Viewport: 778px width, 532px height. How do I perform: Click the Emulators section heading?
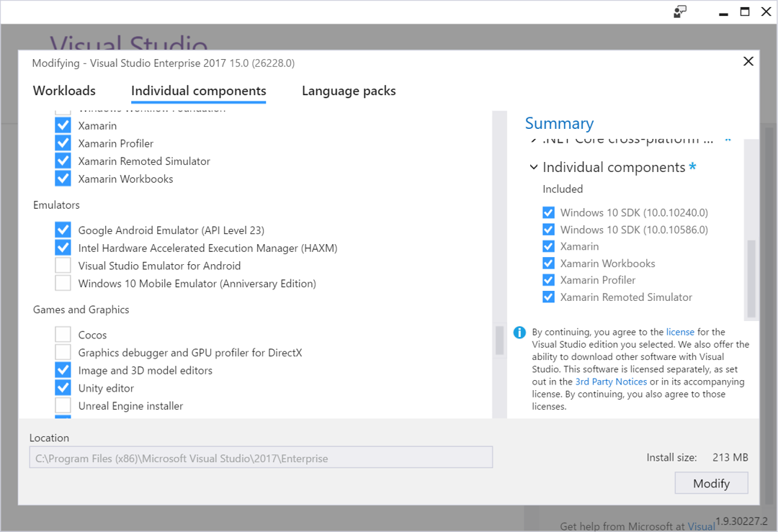coord(56,204)
